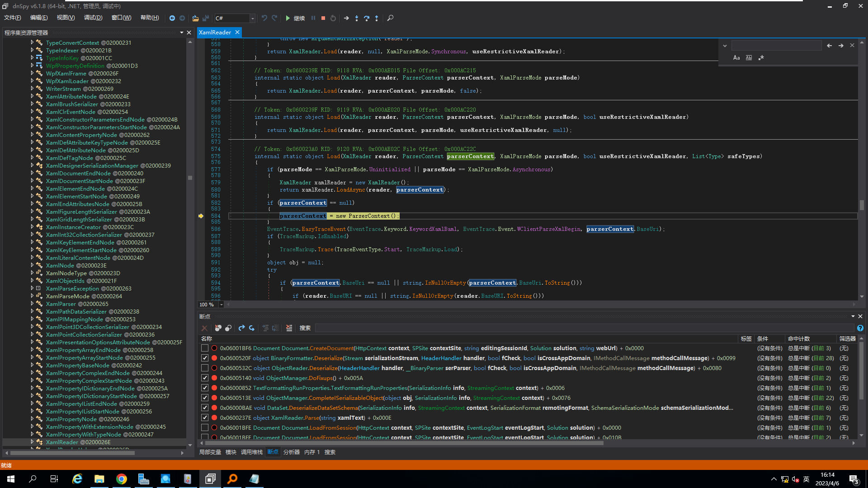Click the go-to-breakpoint arrow icon
868x488 pixels.
point(242,328)
